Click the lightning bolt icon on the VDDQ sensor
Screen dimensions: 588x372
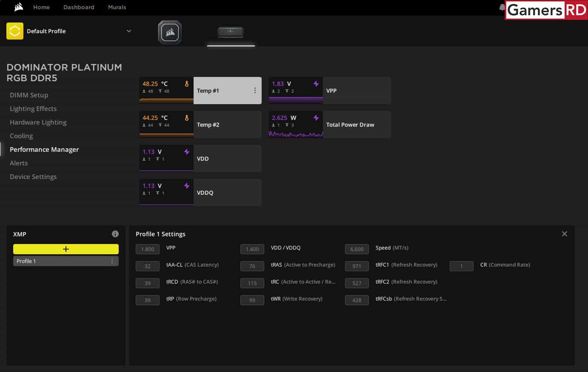(187, 186)
